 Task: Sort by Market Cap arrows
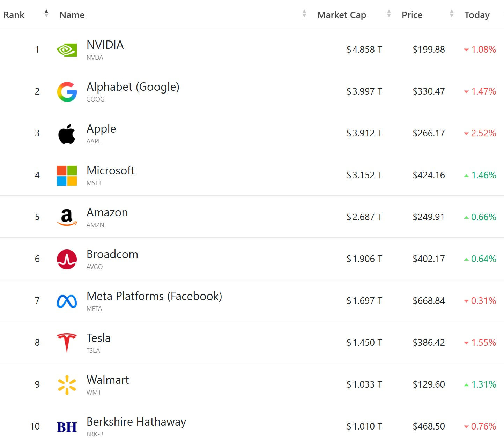click(389, 14)
